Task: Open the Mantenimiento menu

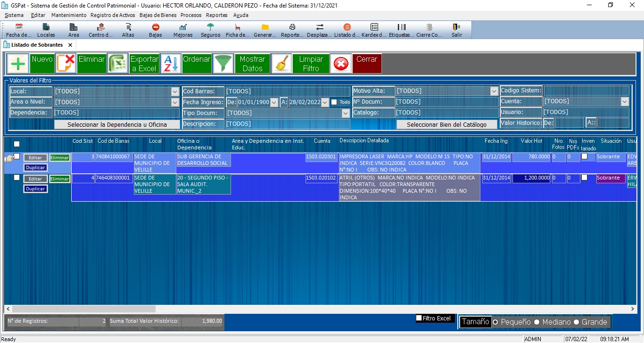Action: 69,15
